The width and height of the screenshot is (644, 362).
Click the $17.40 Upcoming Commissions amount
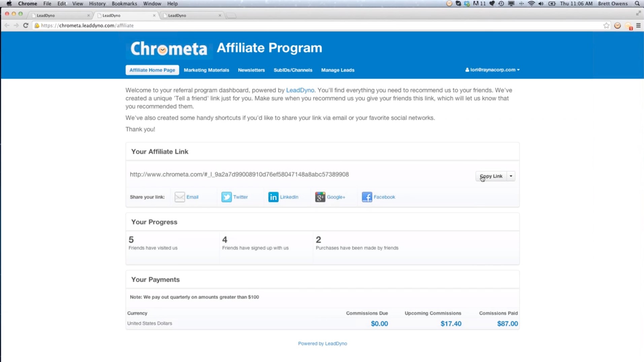451,324
